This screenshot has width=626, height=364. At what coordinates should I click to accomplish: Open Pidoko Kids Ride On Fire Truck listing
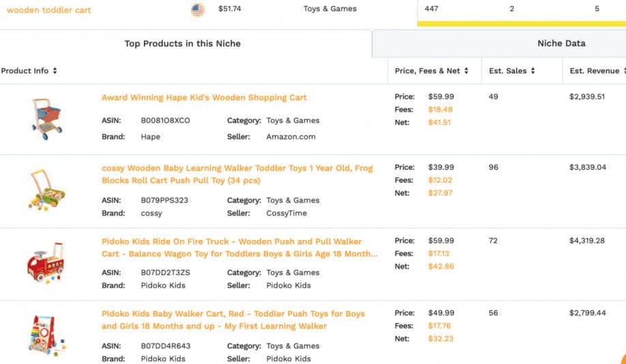(239, 247)
